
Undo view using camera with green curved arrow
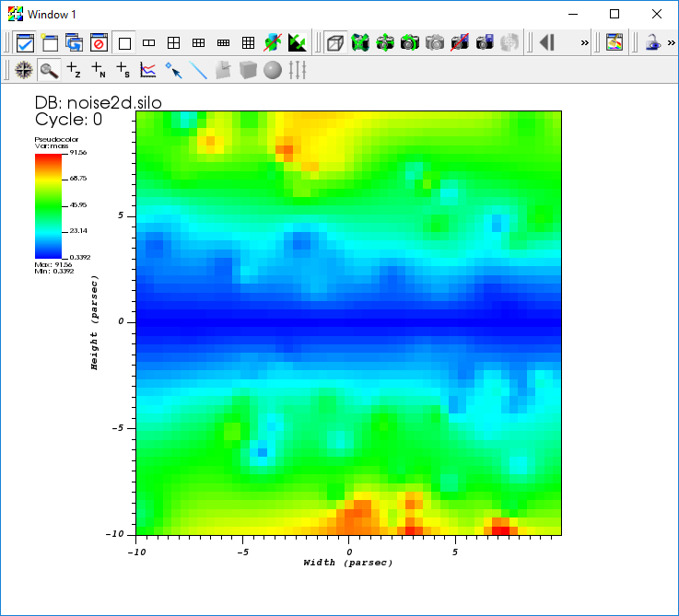point(410,43)
